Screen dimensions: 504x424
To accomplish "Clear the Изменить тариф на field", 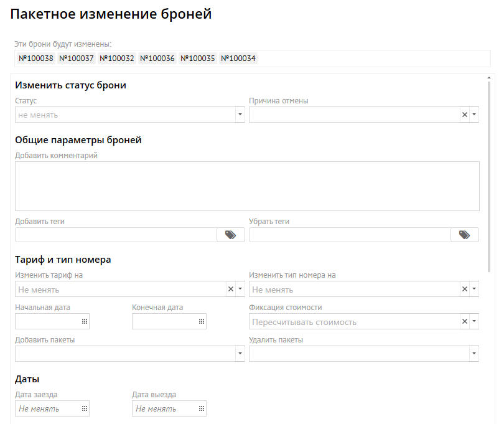I will click(x=230, y=289).
